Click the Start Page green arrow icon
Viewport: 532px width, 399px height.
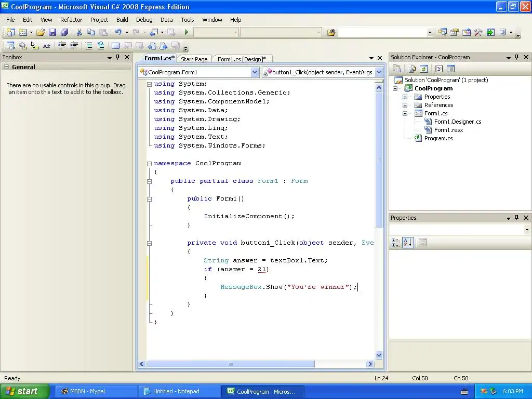[490, 32]
